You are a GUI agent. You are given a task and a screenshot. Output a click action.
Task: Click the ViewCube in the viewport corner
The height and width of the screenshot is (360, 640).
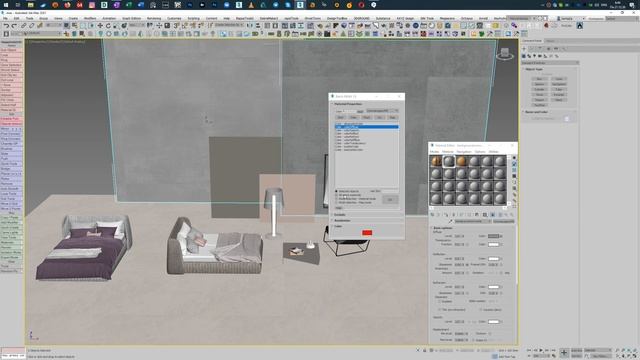(x=505, y=53)
